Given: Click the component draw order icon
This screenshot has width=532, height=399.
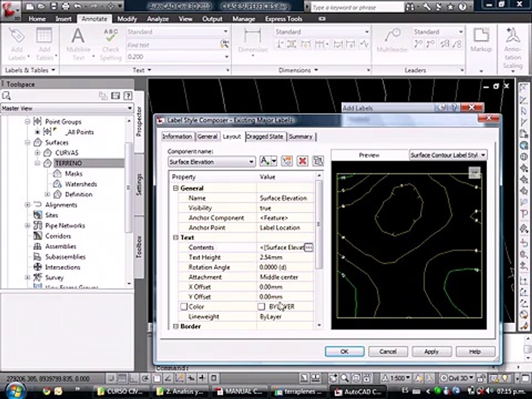Looking at the screenshot, I should [318, 161].
